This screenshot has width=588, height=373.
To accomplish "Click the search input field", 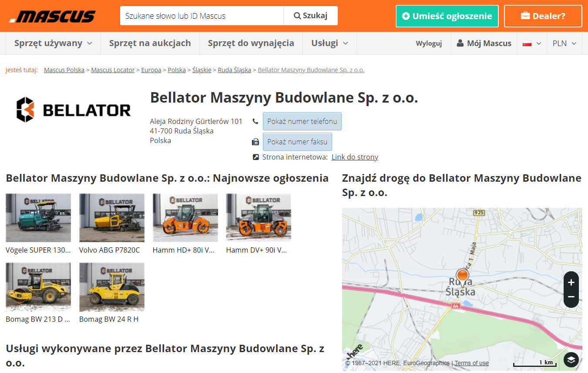I will [202, 16].
